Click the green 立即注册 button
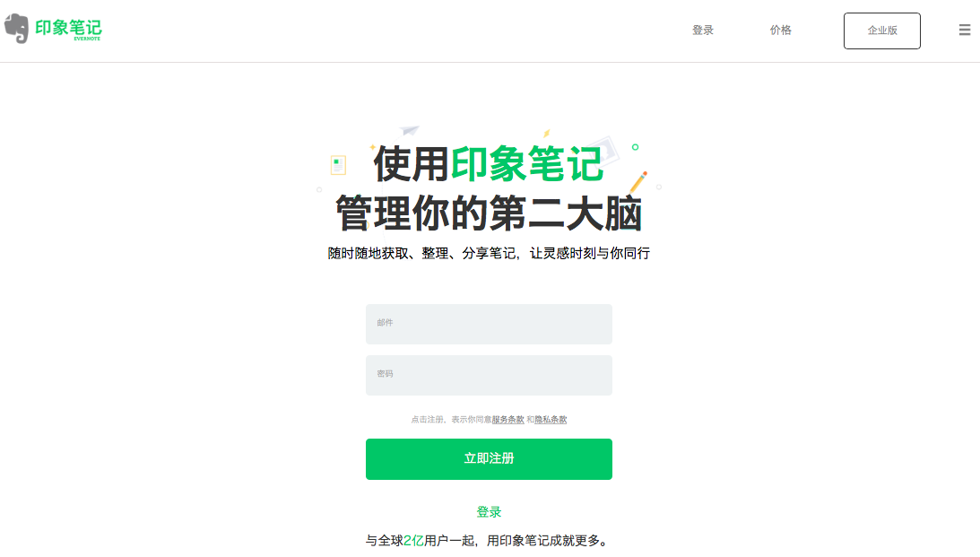Image resolution: width=980 pixels, height=557 pixels. coord(489,459)
